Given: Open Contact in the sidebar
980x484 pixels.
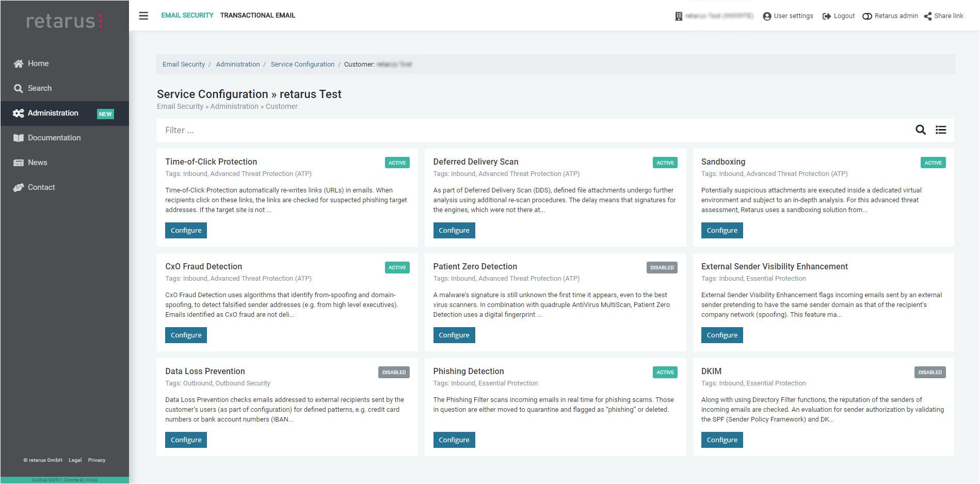Looking at the screenshot, I should tap(41, 187).
